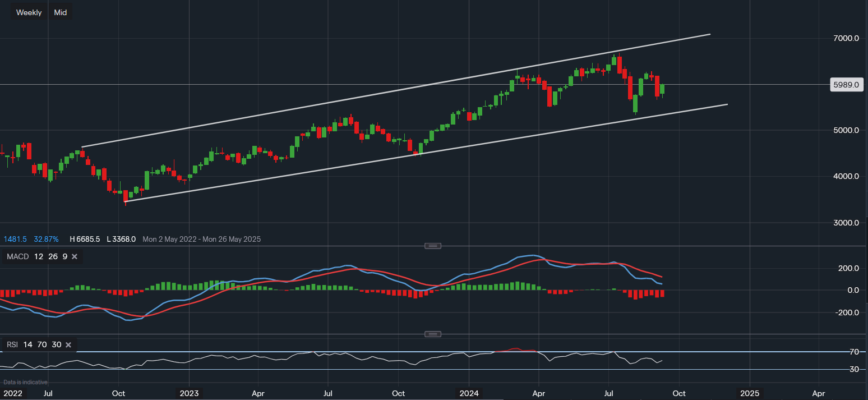Select the RSI label to open indicator settings
Screen dimensions: 868x400
pos(13,344)
